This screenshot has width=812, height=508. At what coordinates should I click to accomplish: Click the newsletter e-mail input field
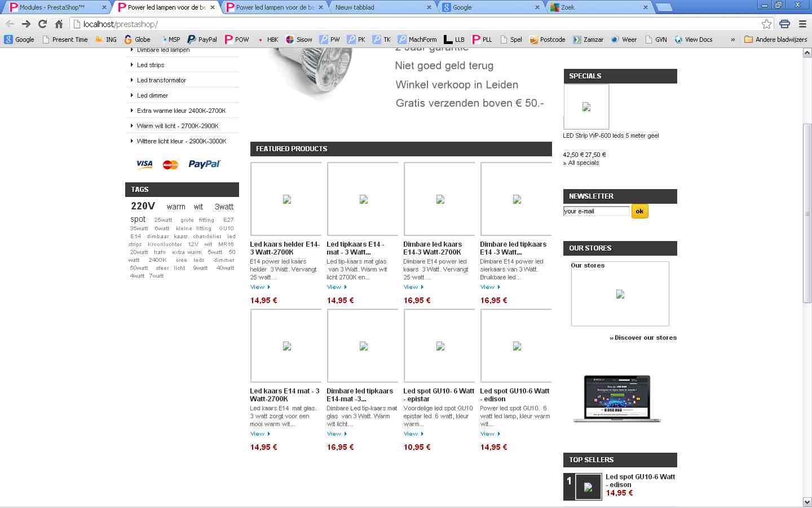tap(596, 211)
